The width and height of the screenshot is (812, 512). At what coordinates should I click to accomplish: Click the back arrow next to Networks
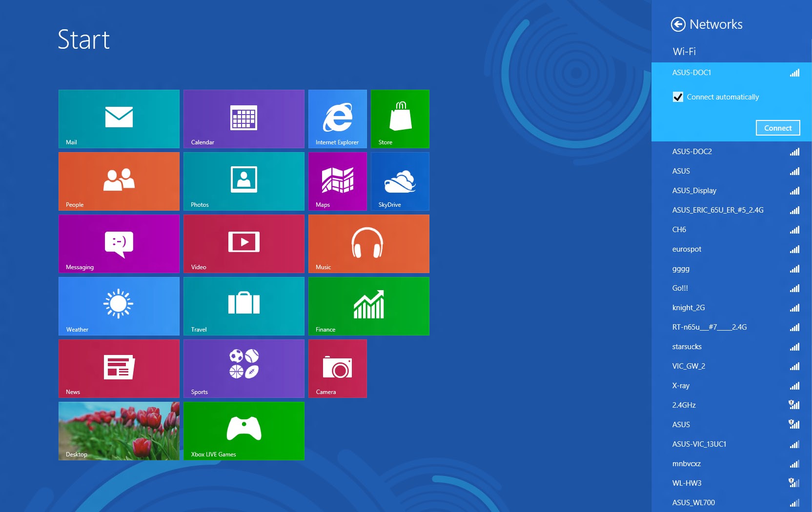pos(678,24)
